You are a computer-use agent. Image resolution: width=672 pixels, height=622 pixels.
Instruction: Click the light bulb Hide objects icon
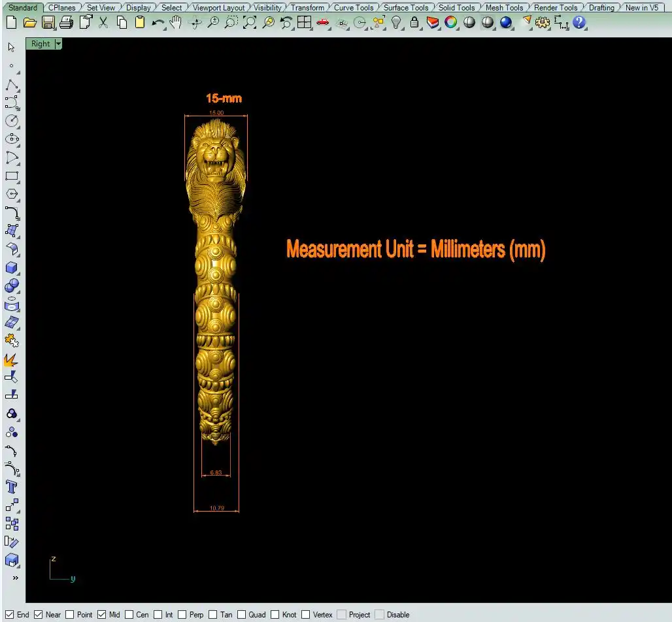(x=396, y=22)
